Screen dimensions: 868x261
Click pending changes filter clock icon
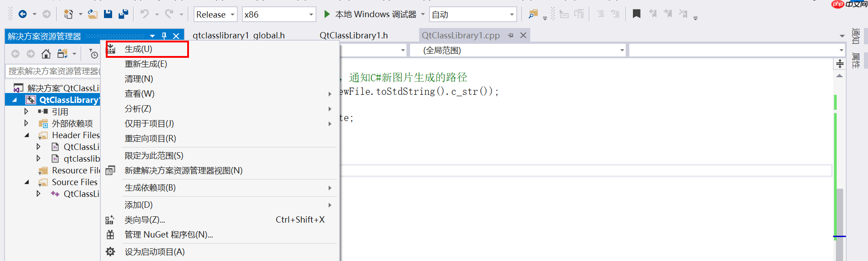(94, 54)
